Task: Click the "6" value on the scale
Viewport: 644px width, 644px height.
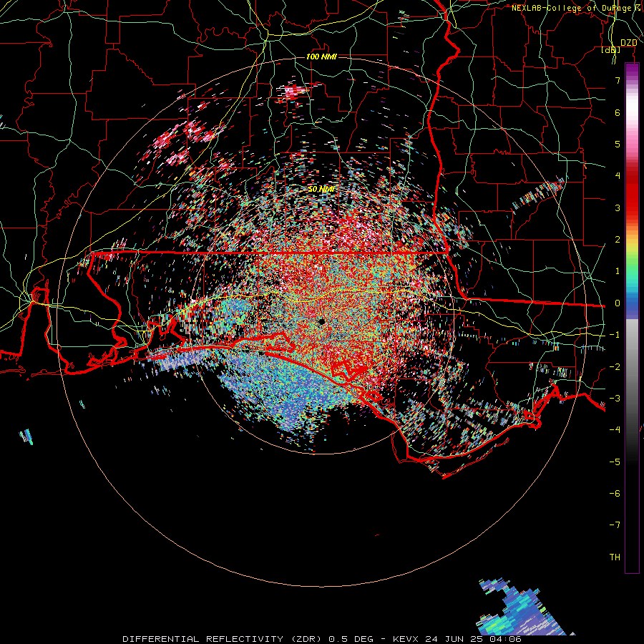Action: pyautogui.click(x=618, y=112)
